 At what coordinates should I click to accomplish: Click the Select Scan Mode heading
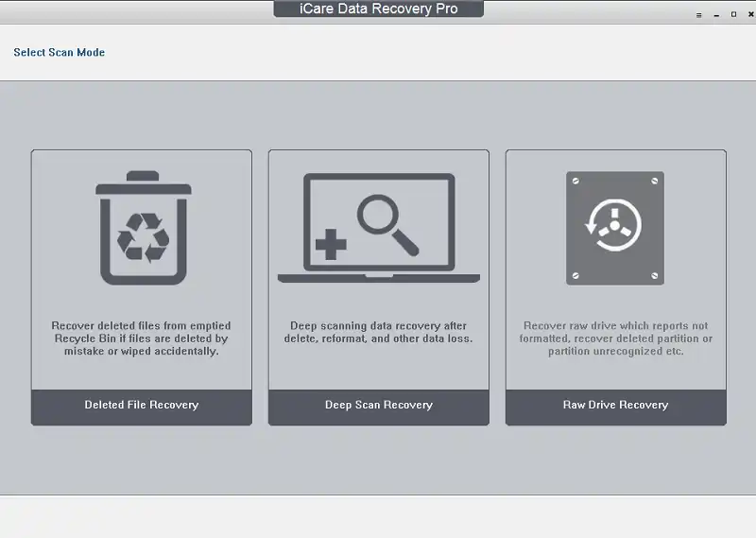(x=60, y=53)
